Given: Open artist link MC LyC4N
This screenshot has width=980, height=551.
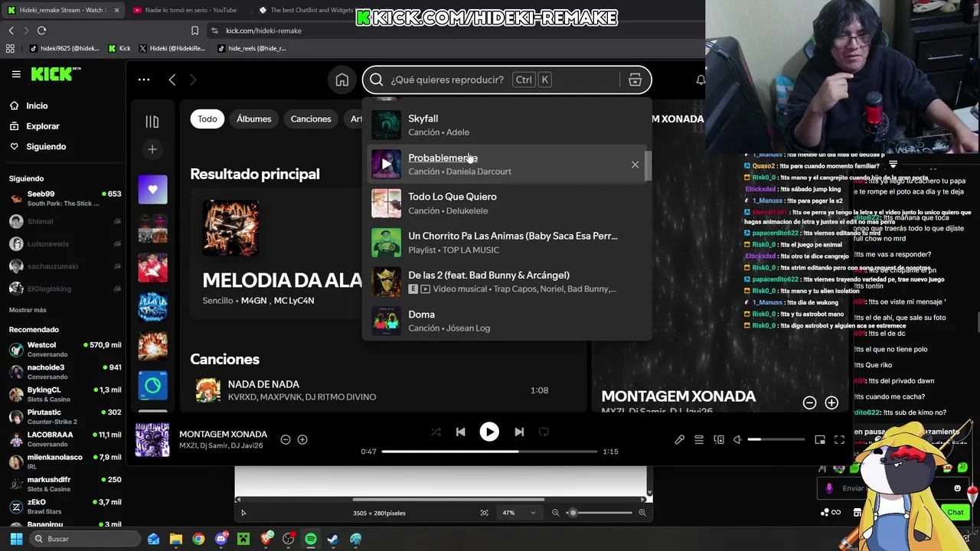Looking at the screenshot, I should [x=294, y=301].
